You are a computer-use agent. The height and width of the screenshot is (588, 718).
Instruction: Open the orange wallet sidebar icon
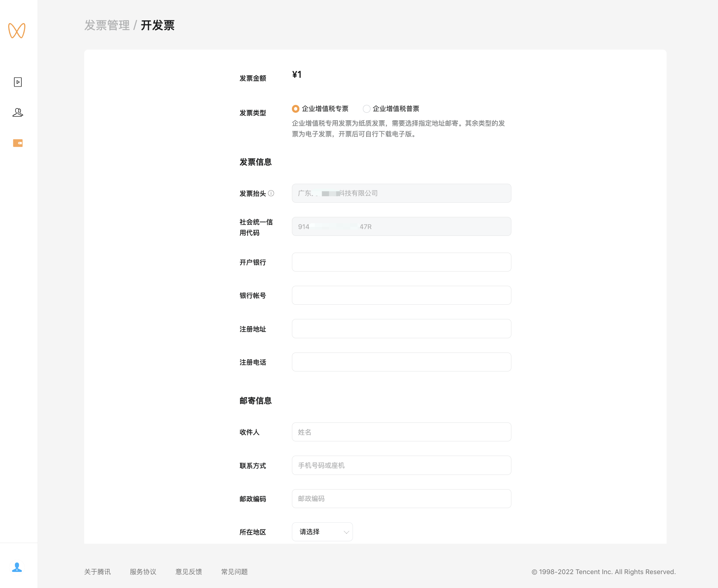point(18,143)
